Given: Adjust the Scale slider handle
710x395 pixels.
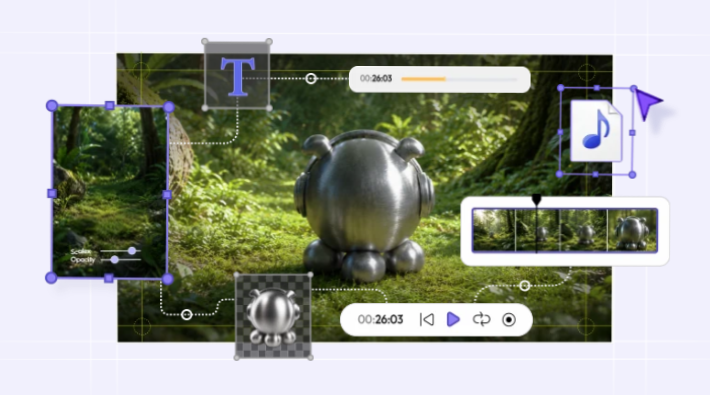Looking at the screenshot, I should click(132, 250).
